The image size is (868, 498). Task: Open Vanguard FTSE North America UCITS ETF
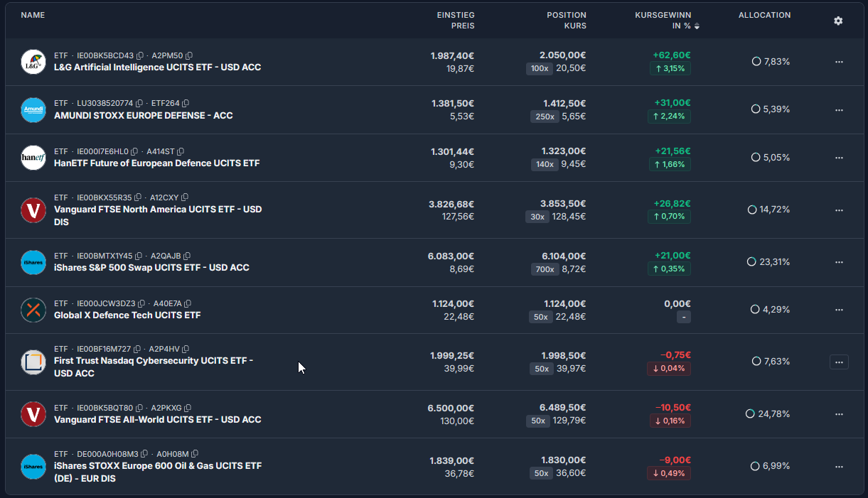(158, 216)
